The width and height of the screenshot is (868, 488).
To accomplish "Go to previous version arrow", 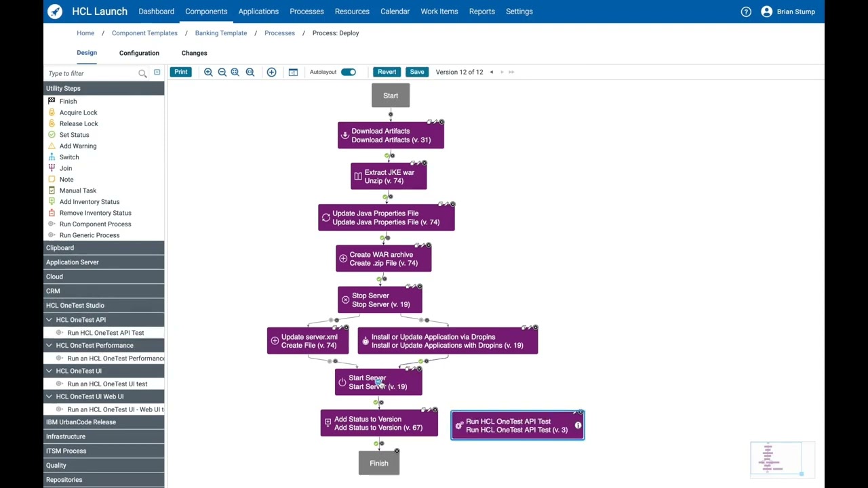I will 492,72.
